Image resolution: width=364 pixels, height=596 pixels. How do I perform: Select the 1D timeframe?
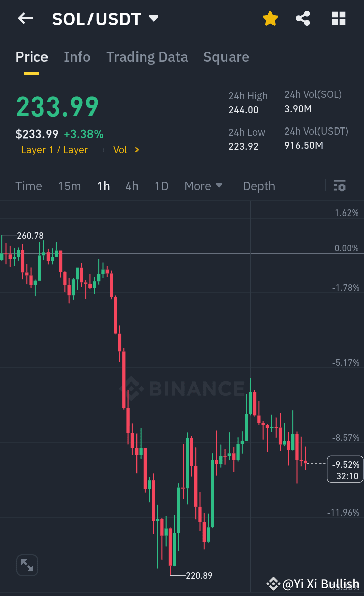(x=161, y=186)
